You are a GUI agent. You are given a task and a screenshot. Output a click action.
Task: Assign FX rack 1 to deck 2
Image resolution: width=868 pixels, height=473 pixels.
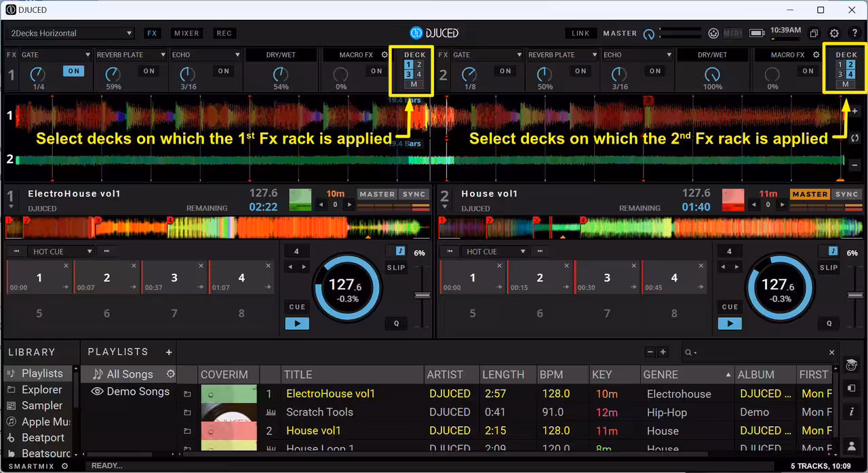click(x=419, y=65)
